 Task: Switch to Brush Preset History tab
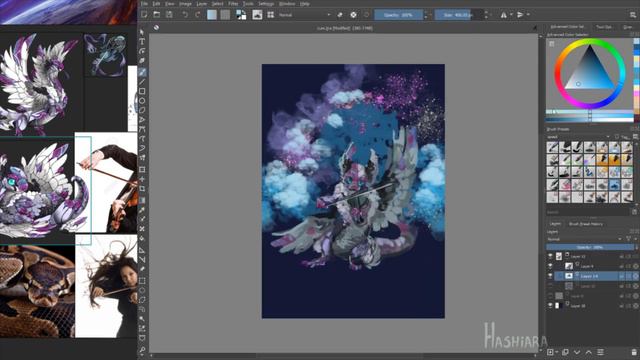(x=586, y=224)
